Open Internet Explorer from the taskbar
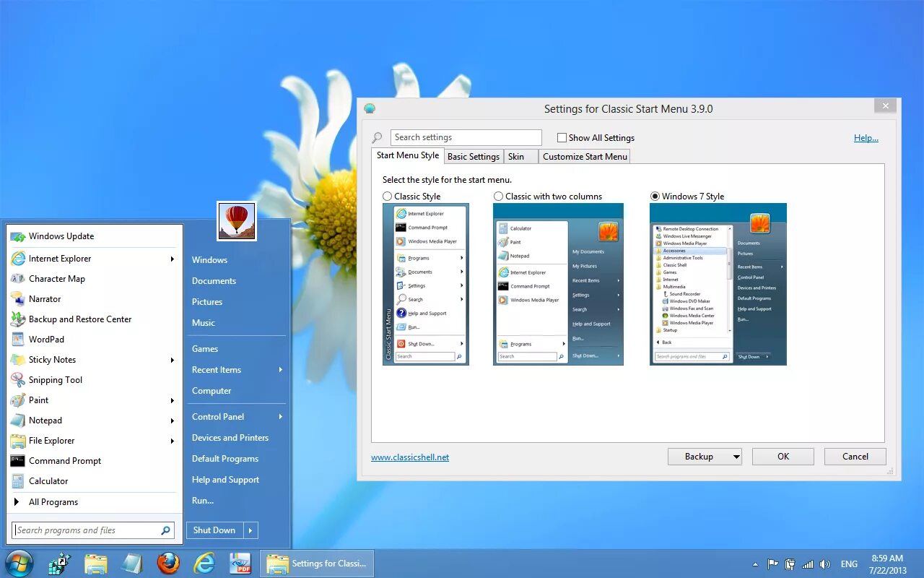 tap(204, 563)
